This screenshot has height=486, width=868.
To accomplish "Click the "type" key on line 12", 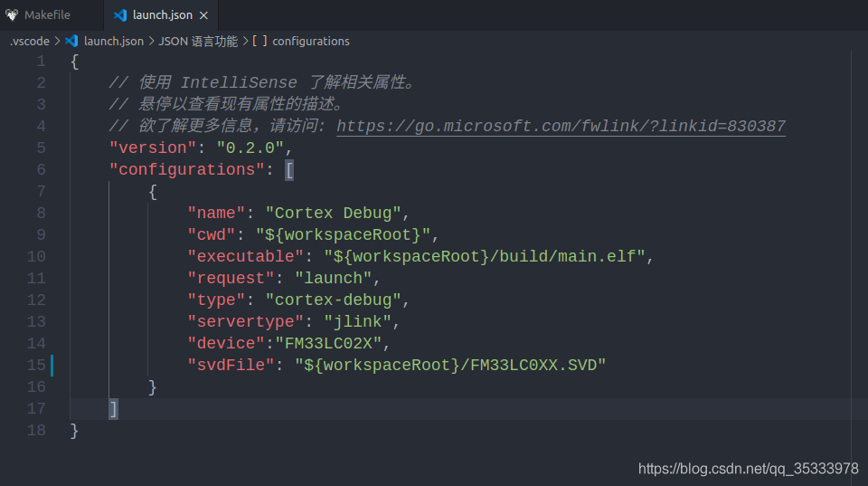I will (216, 300).
